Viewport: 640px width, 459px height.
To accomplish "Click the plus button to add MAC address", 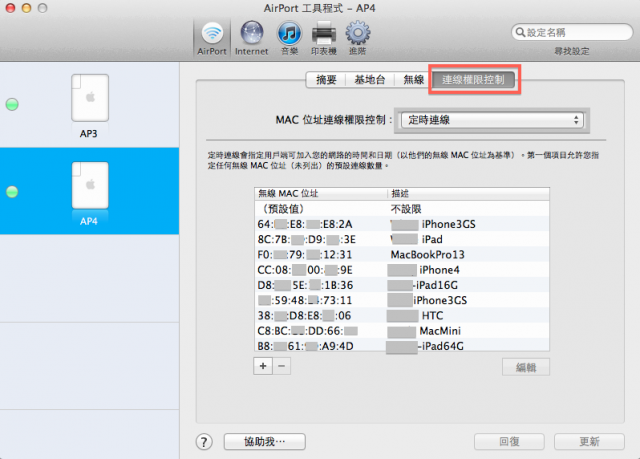I will [263, 366].
